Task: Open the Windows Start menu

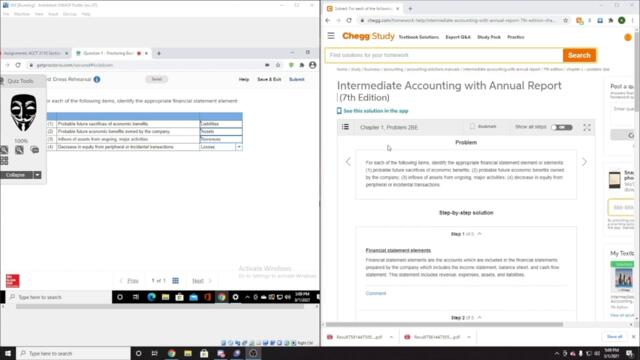Action: (x=8, y=353)
